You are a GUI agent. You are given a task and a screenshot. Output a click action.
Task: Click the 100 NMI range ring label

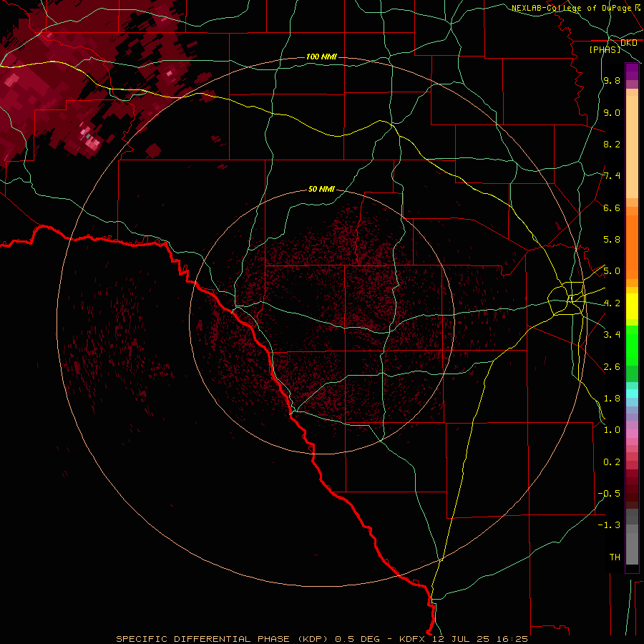point(321,57)
